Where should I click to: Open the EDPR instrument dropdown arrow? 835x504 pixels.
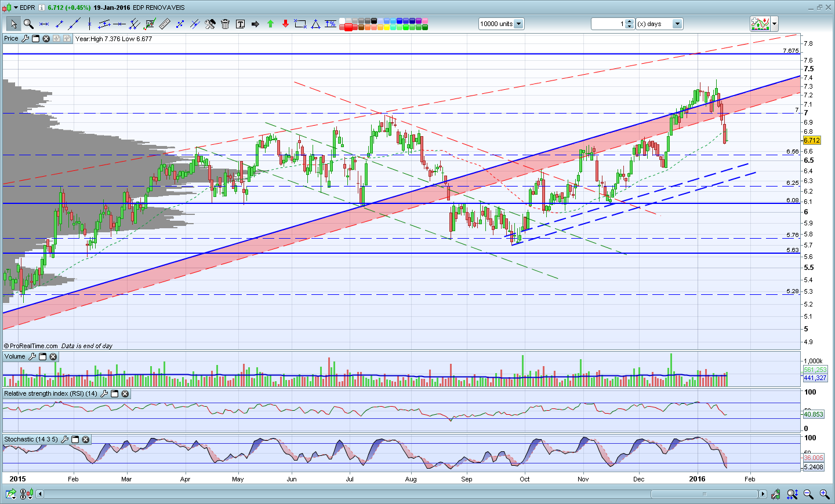coord(16,8)
